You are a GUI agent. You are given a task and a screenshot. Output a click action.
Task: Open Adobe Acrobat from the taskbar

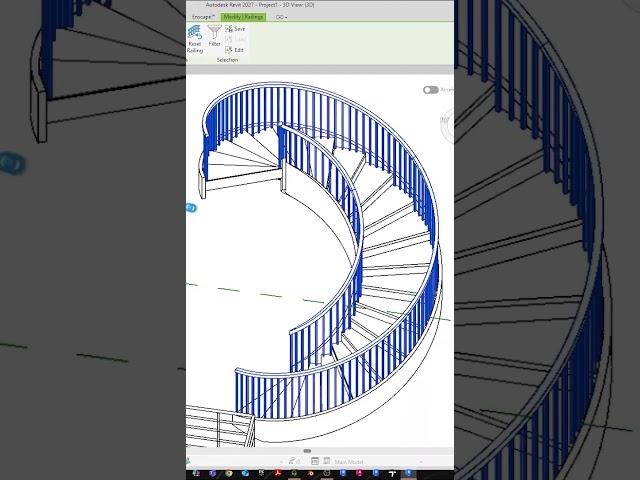coord(278,473)
